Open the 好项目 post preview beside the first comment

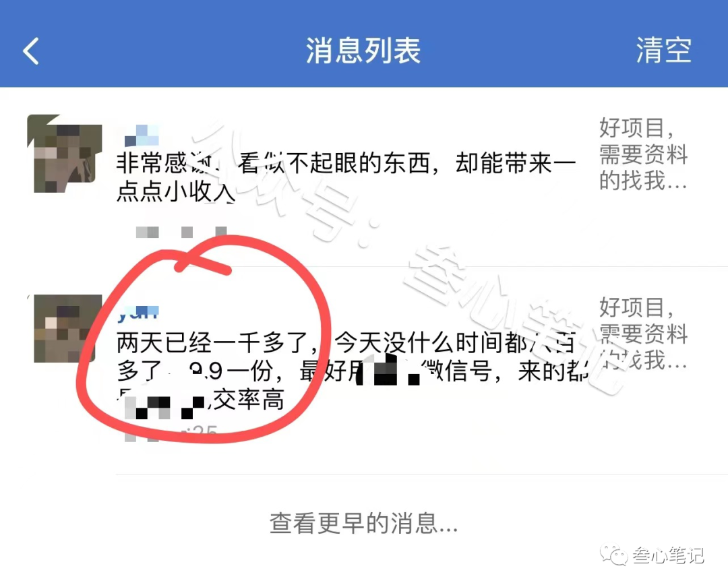pyautogui.click(x=644, y=154)
